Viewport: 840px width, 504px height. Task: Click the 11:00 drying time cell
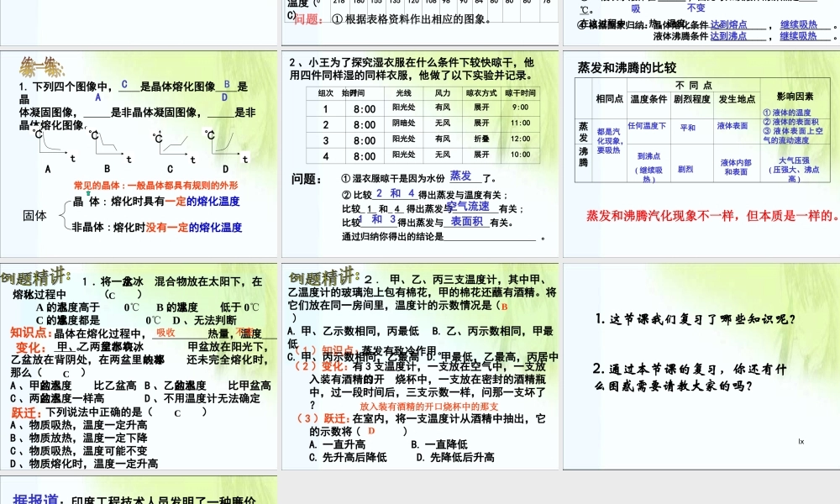click(x=520, y=123)
